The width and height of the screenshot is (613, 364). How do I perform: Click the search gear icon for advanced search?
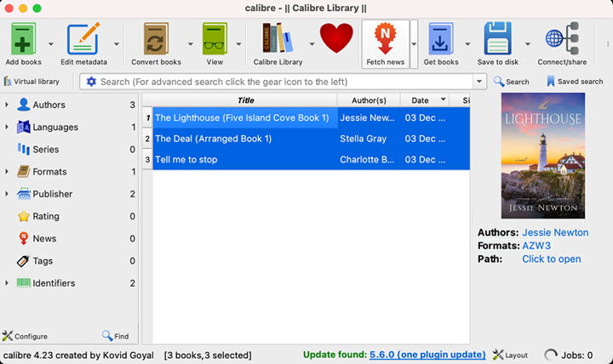pos(91,82)
